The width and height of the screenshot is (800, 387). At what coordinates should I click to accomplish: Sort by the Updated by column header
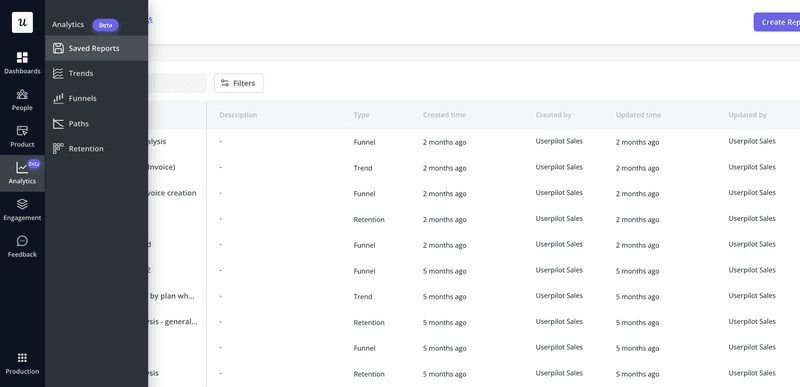point(747,115)
